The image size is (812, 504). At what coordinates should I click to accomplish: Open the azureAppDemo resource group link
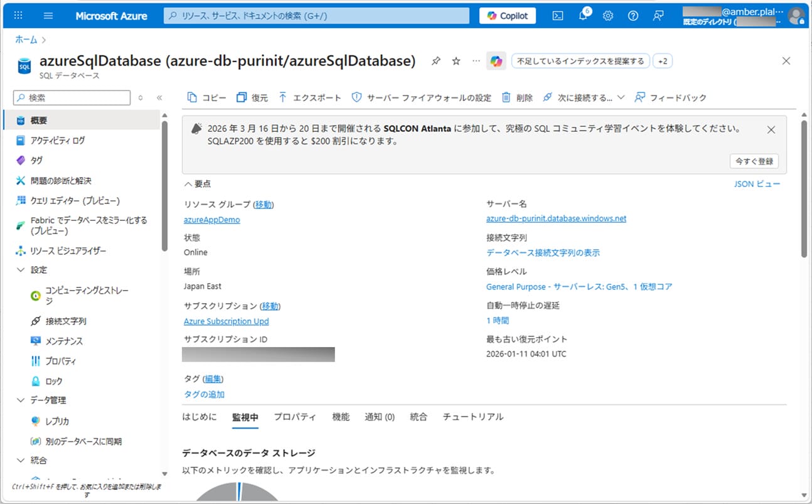tap(211, 220)
